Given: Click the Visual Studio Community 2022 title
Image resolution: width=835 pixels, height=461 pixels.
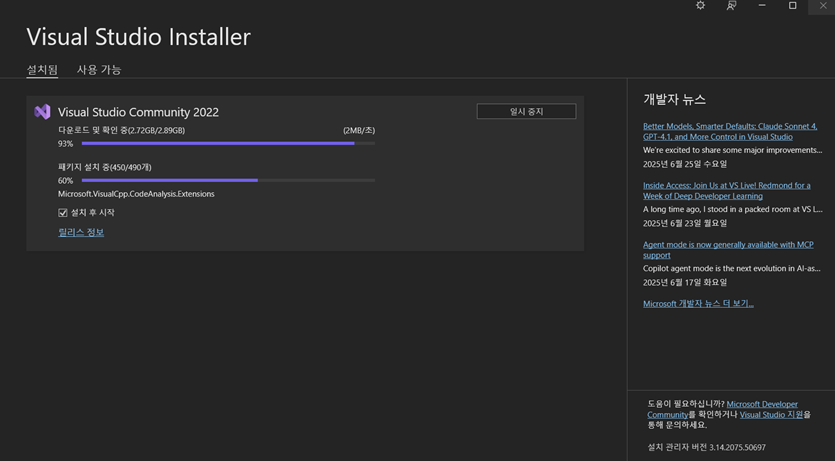Looking at the screenshot, I should tap(138, 112).
